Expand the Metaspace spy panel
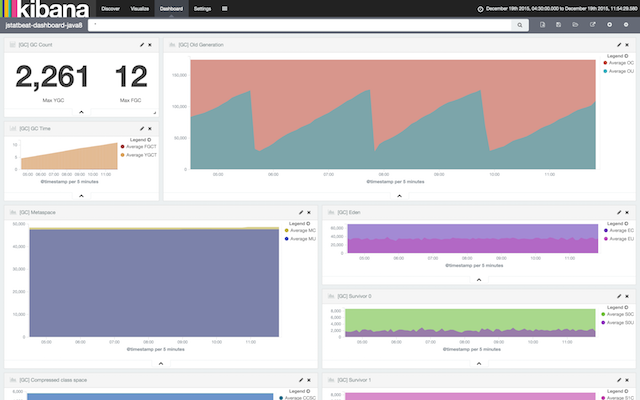 [x=161, y=363]
